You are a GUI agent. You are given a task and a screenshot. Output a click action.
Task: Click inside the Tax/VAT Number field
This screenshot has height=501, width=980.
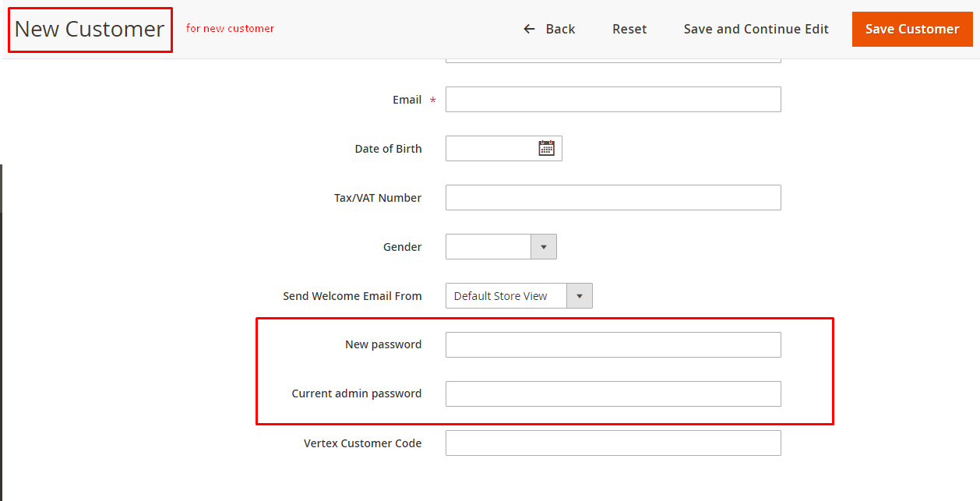pos(612,197)
